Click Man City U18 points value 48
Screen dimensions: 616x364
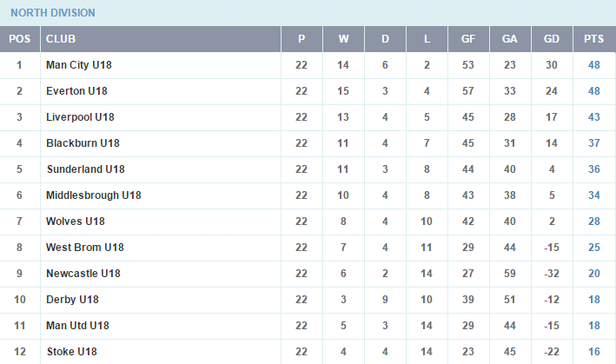(593, 65)
